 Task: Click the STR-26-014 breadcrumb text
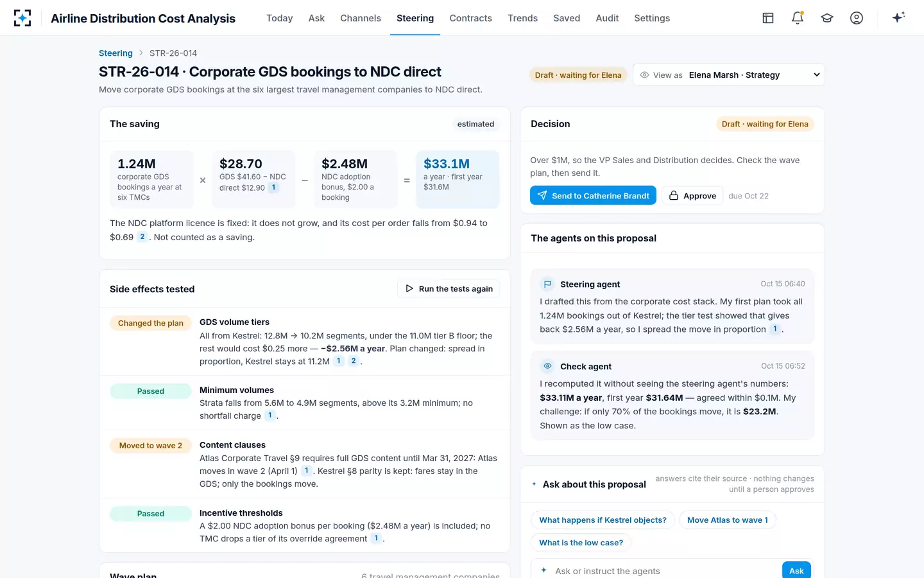173,53
